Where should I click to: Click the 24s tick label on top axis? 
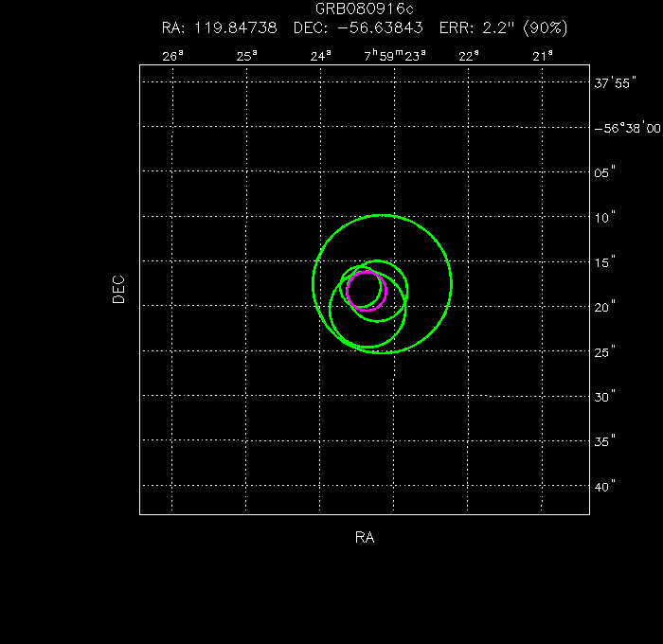click(x=321, y=56)
